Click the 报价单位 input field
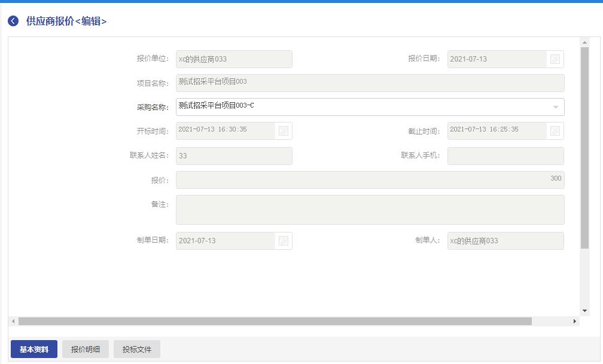 click(x=234, y=59)
